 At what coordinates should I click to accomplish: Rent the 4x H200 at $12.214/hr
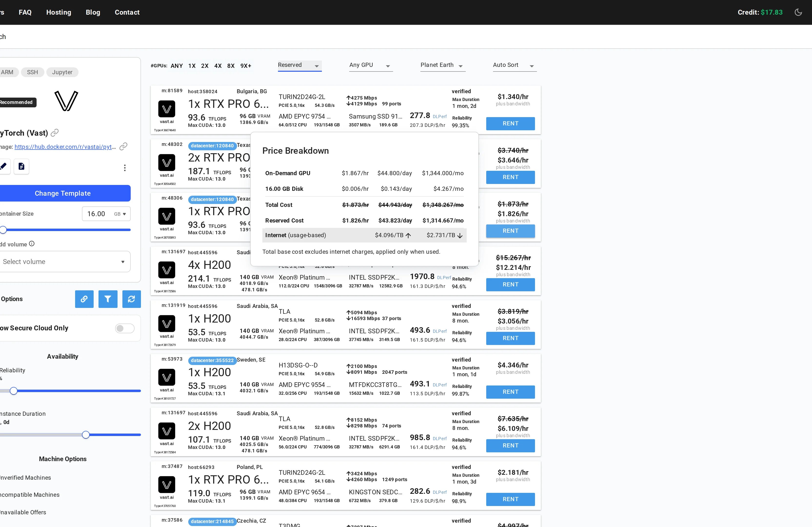pos(510,284)
